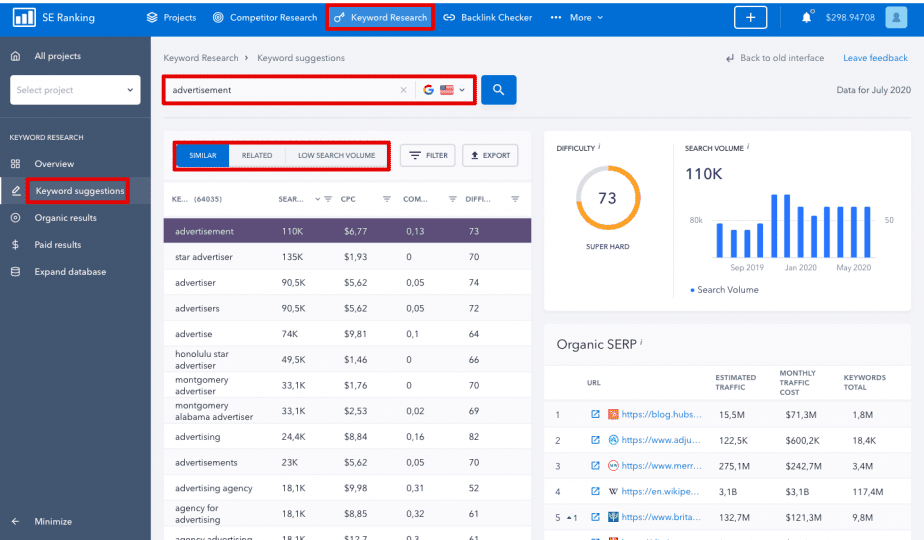Switch to the Low Search Volume tab

point(336,156)
